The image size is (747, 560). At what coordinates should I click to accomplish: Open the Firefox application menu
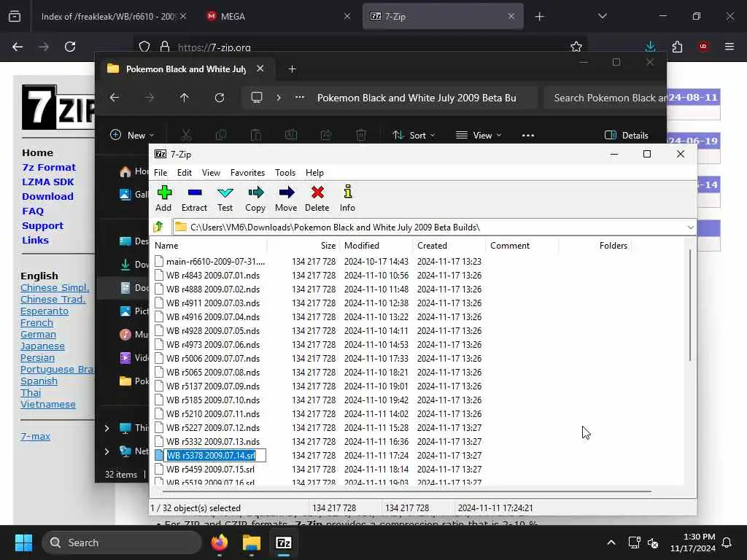729,47
